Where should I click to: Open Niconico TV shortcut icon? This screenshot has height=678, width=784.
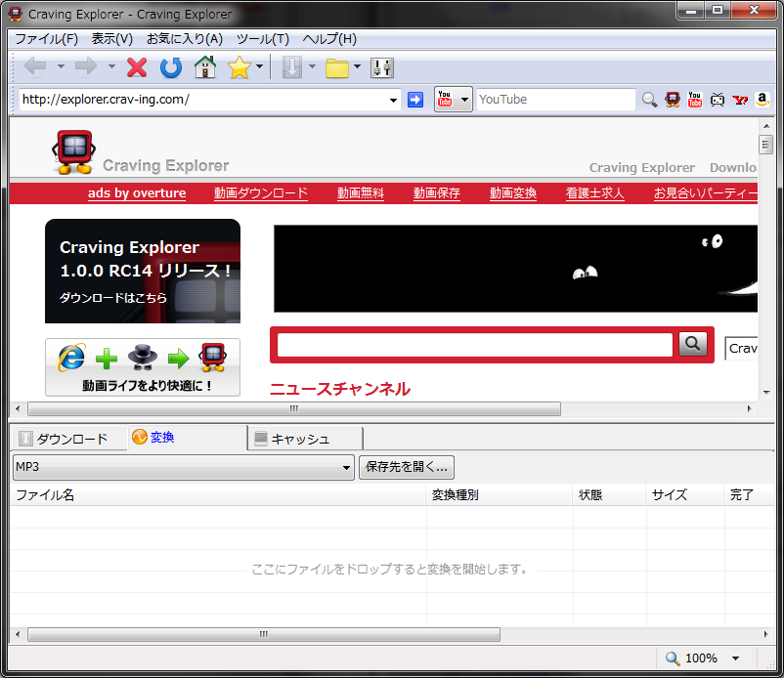click(718, 100)
